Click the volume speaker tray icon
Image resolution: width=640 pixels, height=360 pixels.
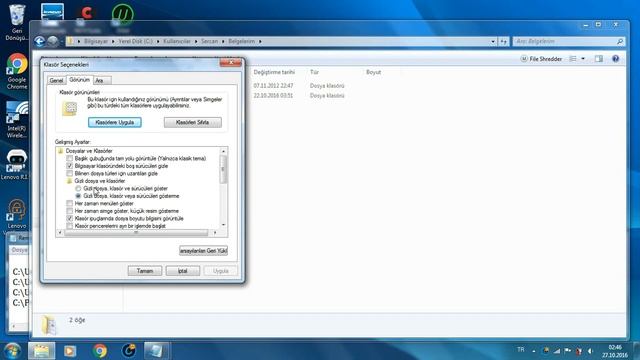tap(590, 351)
